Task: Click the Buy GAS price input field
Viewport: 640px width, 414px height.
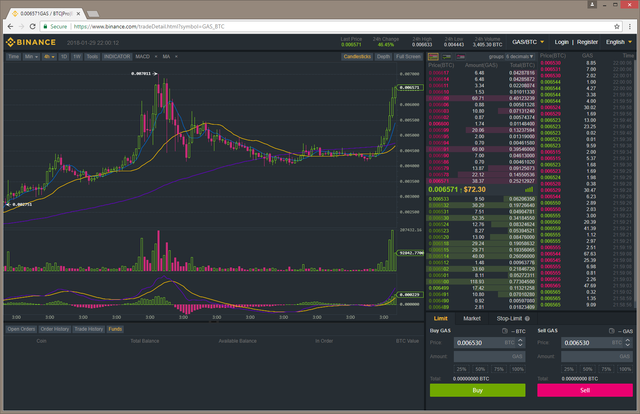Action: [489, 343]
